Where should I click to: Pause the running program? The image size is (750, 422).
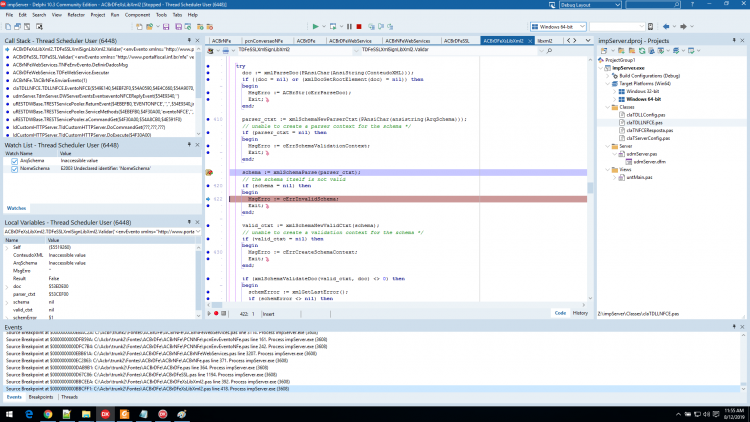(349, 27)
